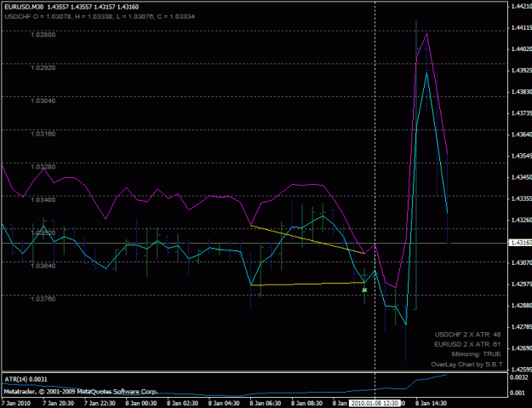Click price scale value 1.42595
Screen dimensions: 532x408
(x=522, y=370)
